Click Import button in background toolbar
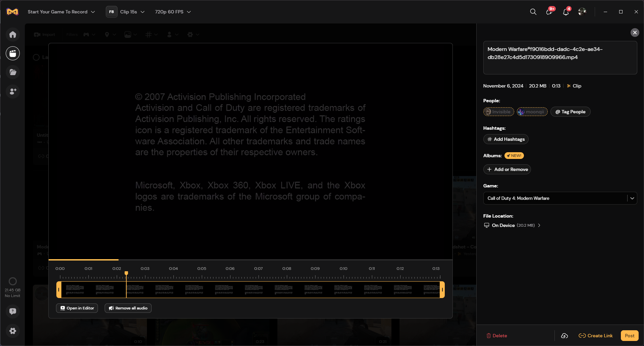Image resolution: width=644 pixels, height=346 pixels. (45, 35)
